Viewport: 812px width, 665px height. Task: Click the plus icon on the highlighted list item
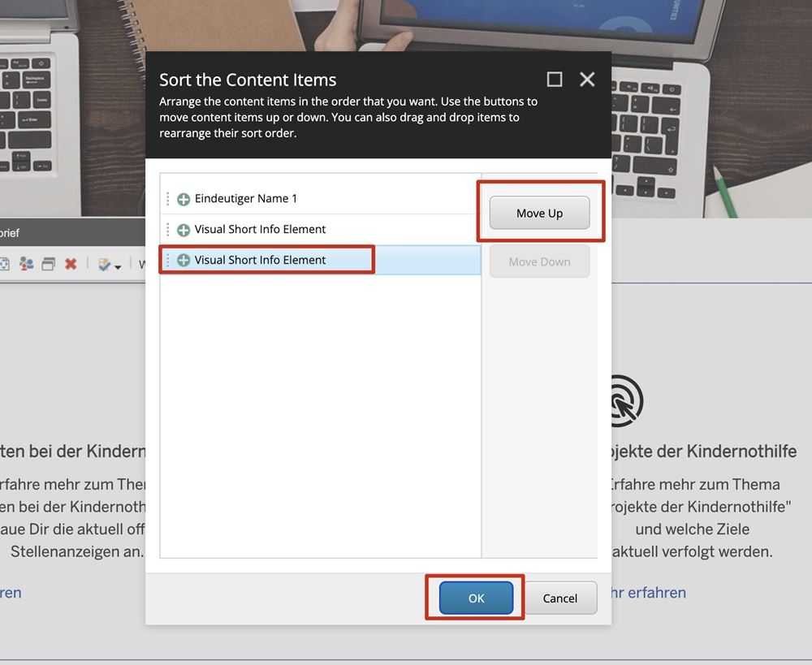[184, 261]
